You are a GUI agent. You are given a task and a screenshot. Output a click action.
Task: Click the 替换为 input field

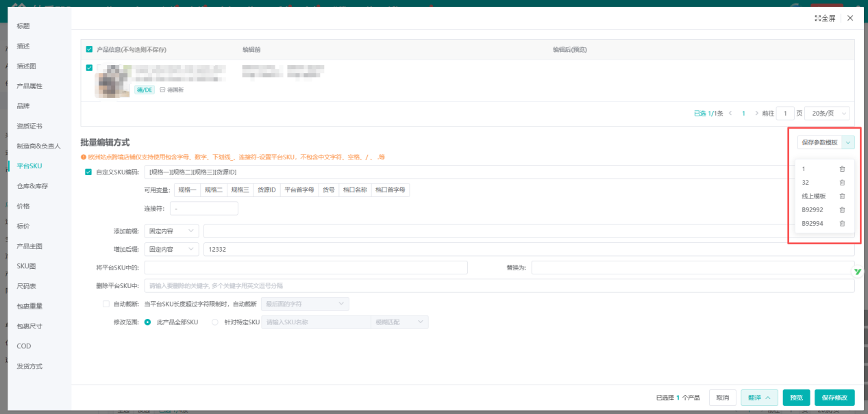tap(693, 268)
